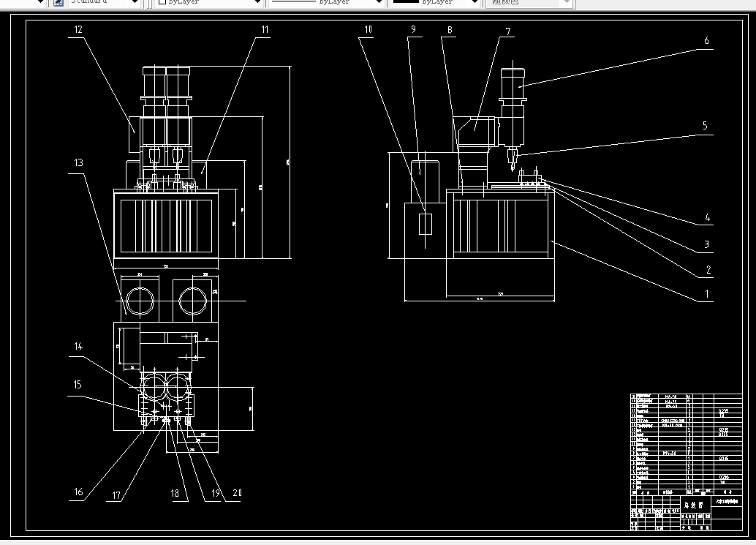
Task: Select callout number 6 in the drawing
Action: click(x=706, y=40)
